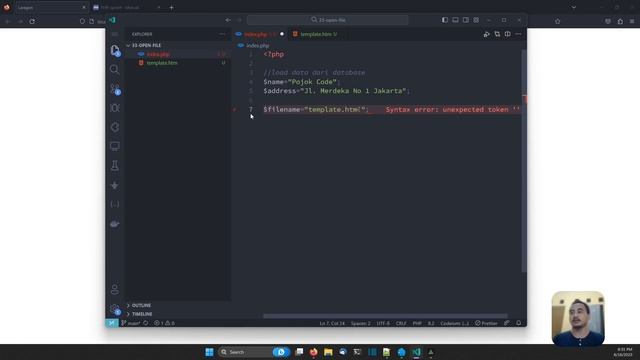The image size is (640, 360).
Task: Open the Windows Start menu
Action: (209, 352)
